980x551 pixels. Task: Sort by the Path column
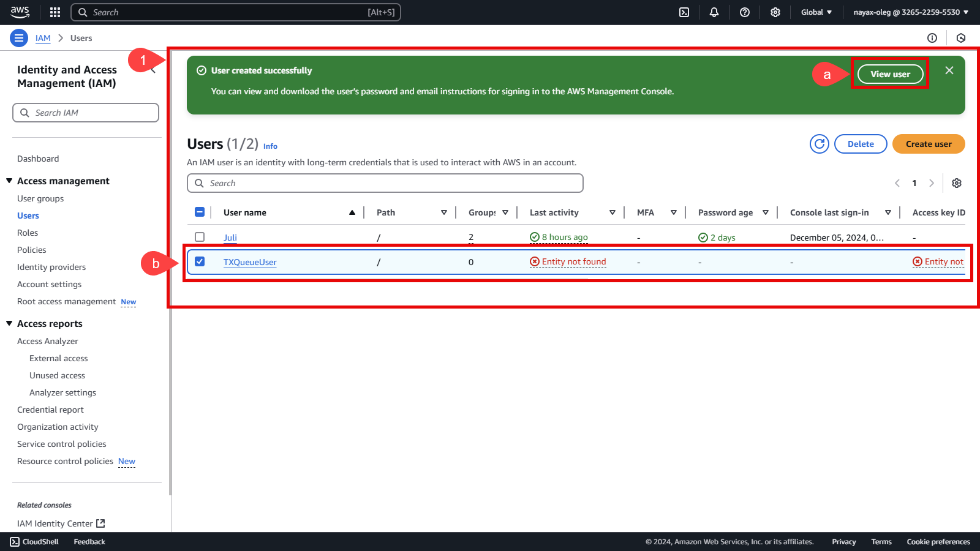coord(444,212)
